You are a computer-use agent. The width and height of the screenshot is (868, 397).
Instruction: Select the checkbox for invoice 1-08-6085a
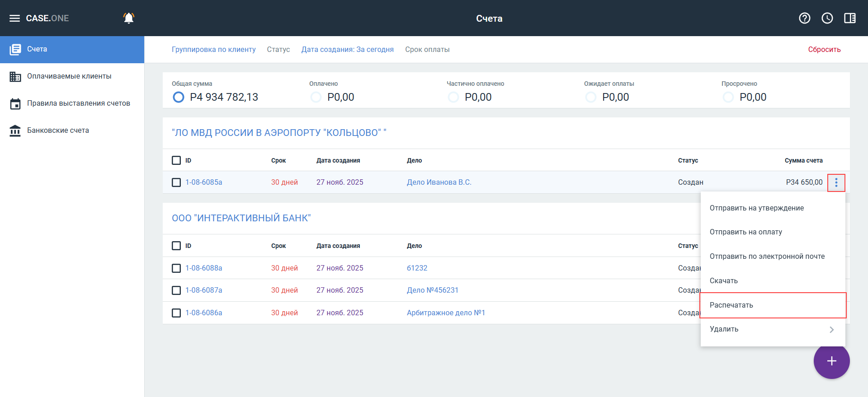pos(176,182)
